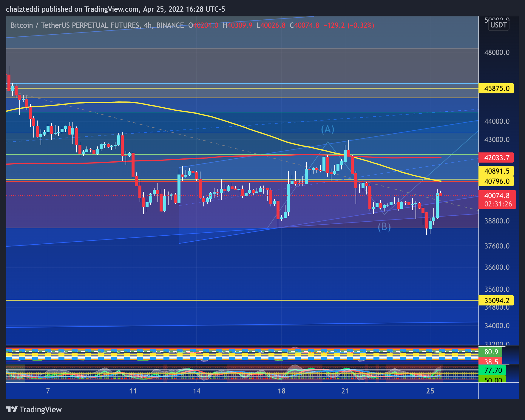This screenshot has width=525, height=420.
Task: Click the 48000.0 price axis label
Action: pos(497,52)
